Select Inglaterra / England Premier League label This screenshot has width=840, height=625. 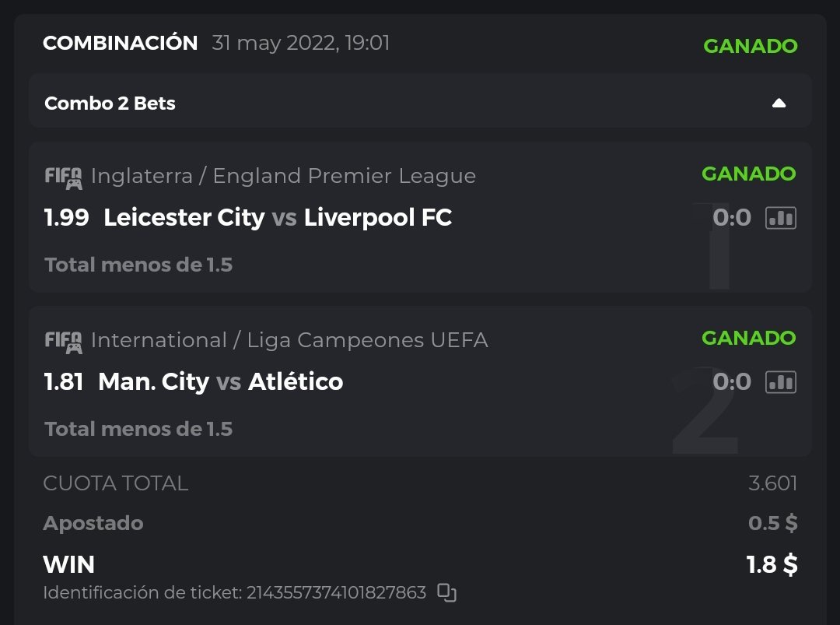[283, 176]
